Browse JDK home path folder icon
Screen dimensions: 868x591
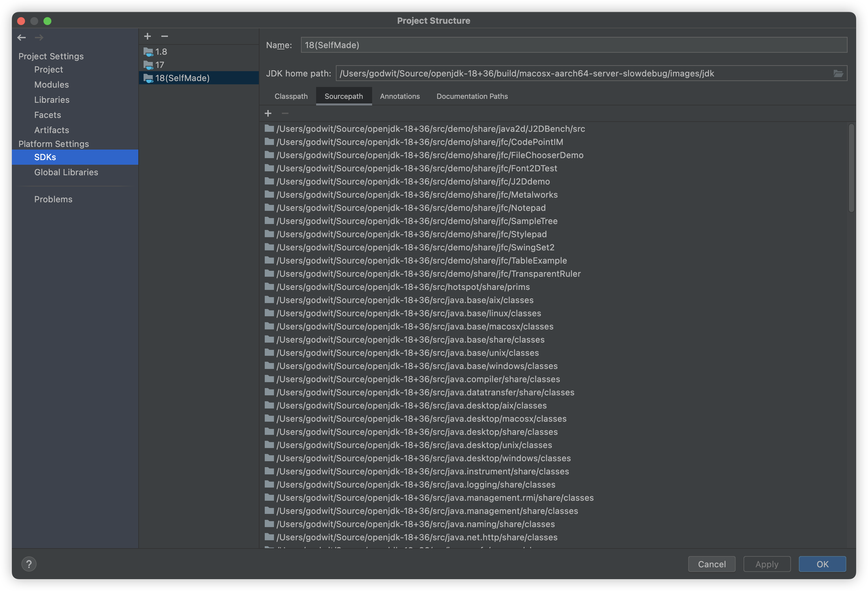click(x=838, y=73)
